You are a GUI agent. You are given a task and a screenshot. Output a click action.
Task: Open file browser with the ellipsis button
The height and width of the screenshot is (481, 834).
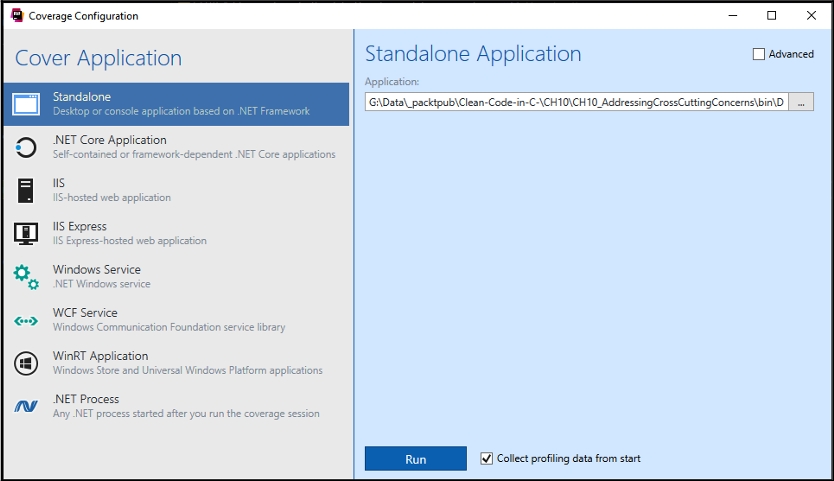(801, 102)
